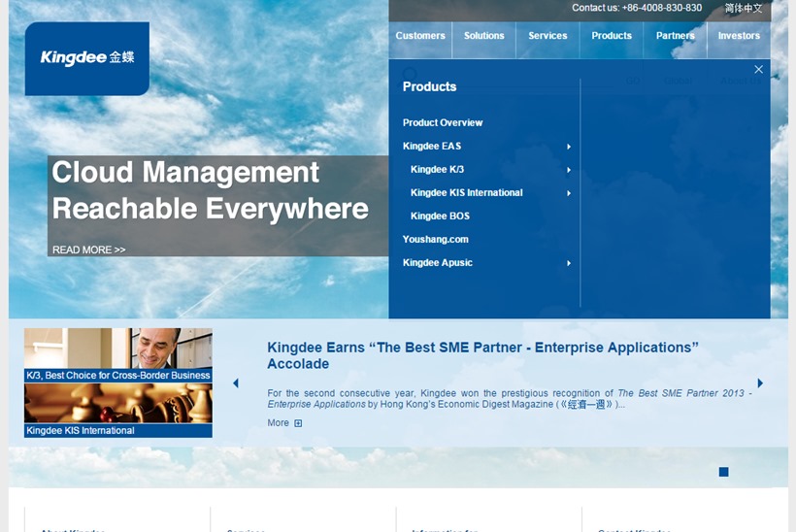This screenshot has height=532, width=796.
Task: Expand the Kingdee EAS submenu arrow
Action: point(569,147)
